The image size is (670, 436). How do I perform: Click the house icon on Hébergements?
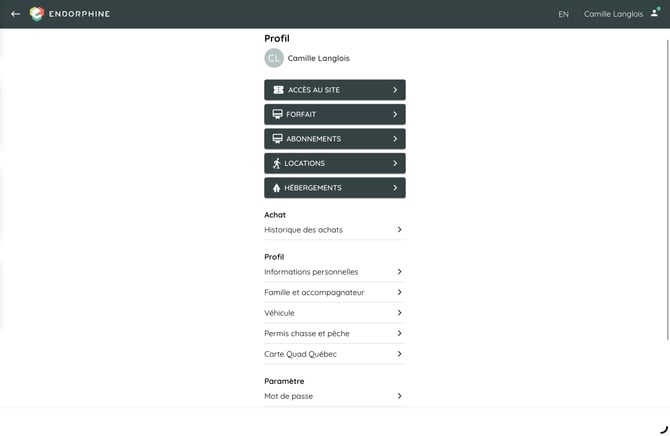point(276,188)
